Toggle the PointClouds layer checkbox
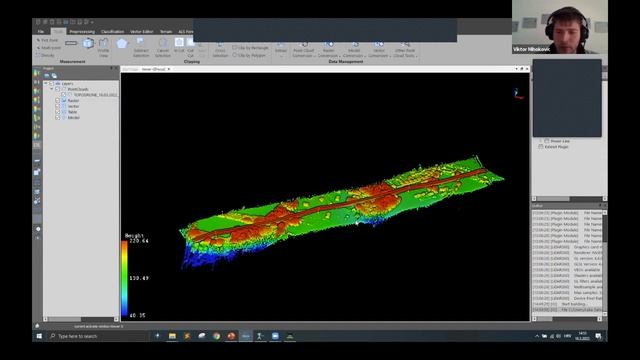Screen dimensions: 640x360 (58, 89)
